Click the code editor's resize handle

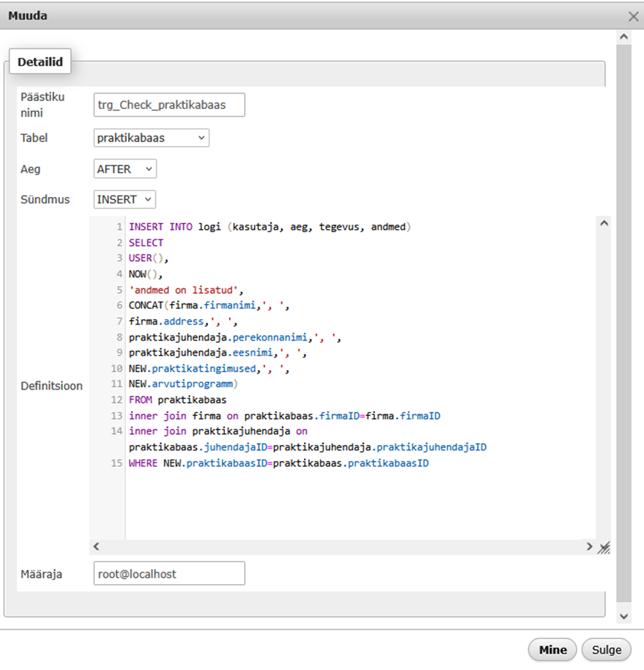tap(604, 547)
